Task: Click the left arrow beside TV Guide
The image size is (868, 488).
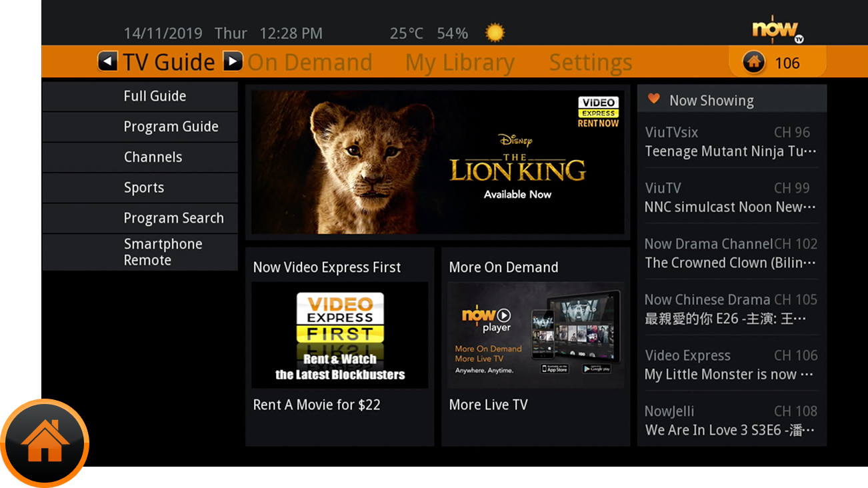Action: click(107, 62)
